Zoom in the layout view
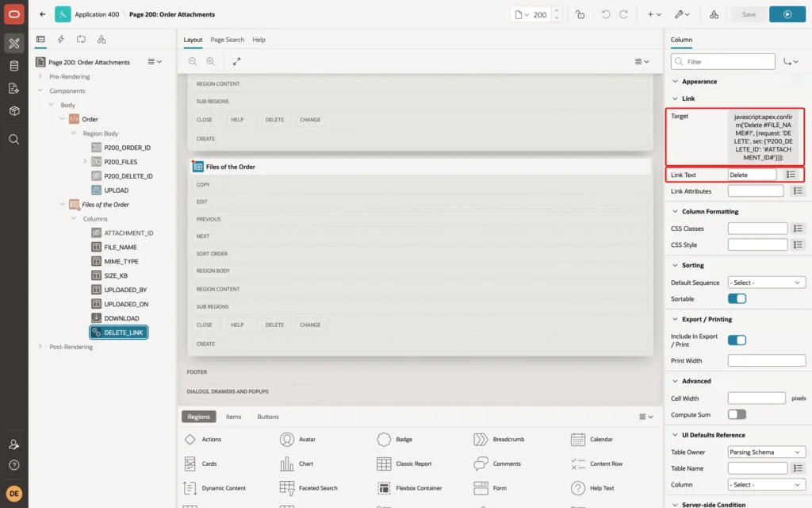This screenshot has height=508, width=812. [211, 61]
